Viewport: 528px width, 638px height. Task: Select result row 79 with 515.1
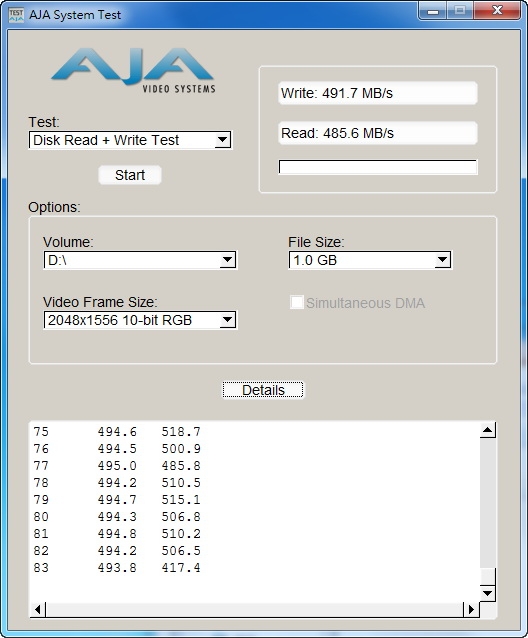tap(117, 499)
